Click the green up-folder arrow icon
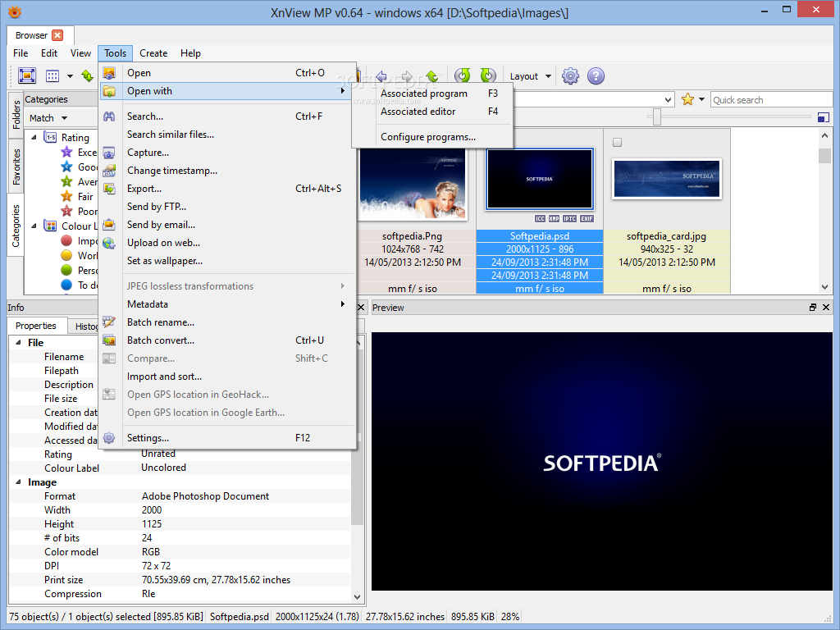The width and height of the screenshot is (840, 630). pos(431,76)
